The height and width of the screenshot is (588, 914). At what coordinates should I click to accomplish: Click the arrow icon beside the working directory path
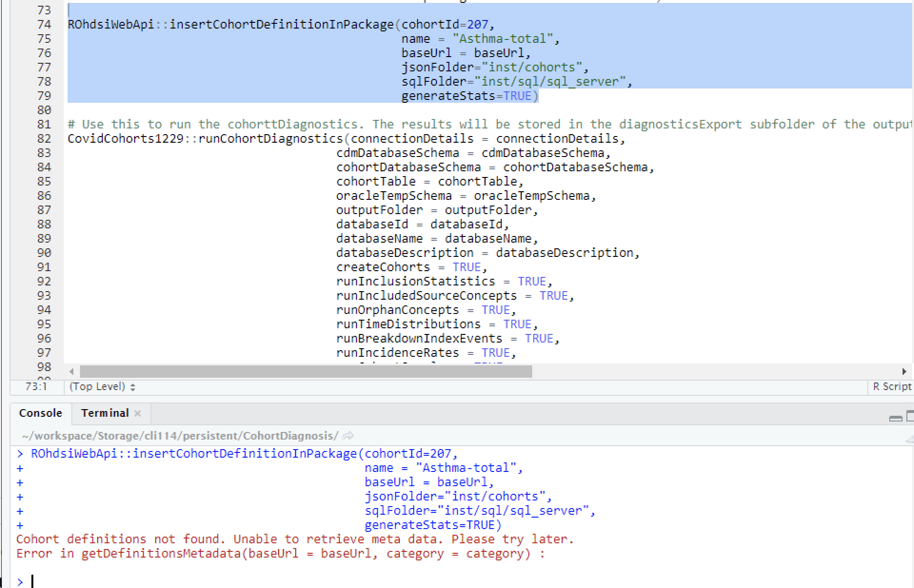click(x=347, y=435)
